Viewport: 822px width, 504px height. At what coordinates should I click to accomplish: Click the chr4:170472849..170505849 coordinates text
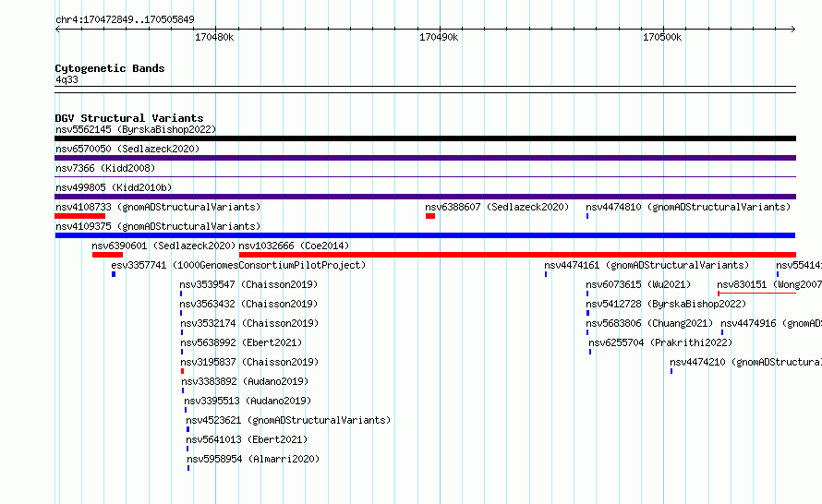125,19
